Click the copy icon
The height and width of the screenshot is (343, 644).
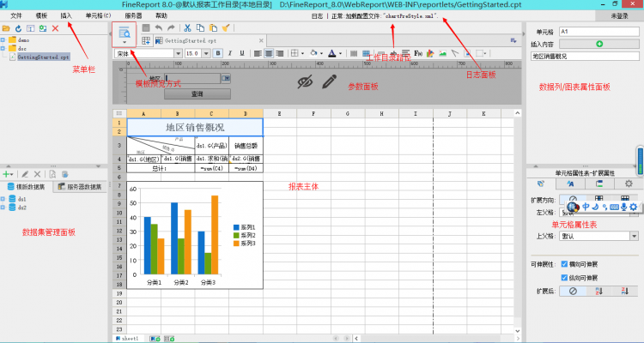tap(200, 28)
